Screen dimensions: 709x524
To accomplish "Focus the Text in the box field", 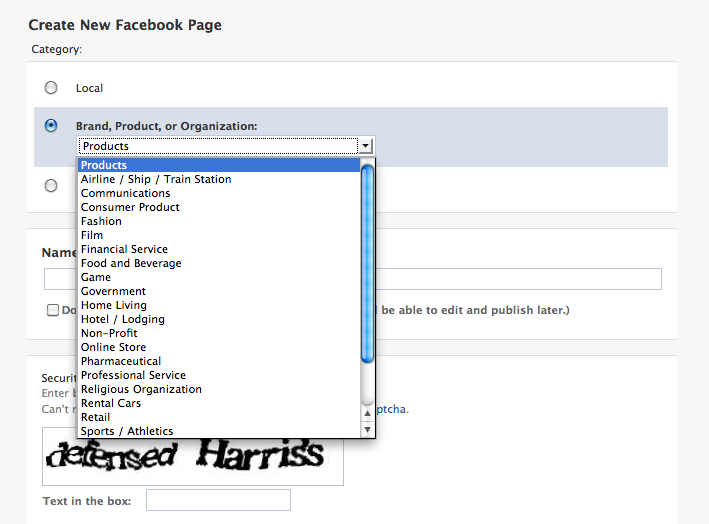I will pyautogui.click(x=218, y=500).
